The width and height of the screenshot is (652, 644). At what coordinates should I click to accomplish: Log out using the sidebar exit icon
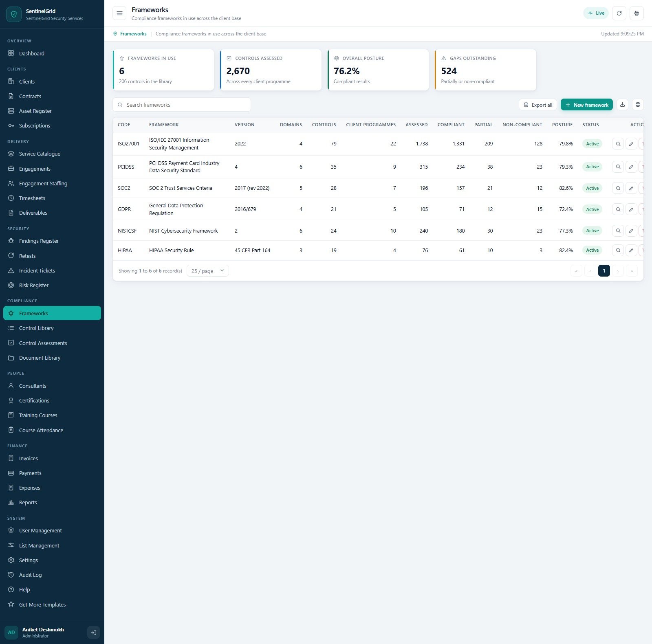[x=93, y=633]
